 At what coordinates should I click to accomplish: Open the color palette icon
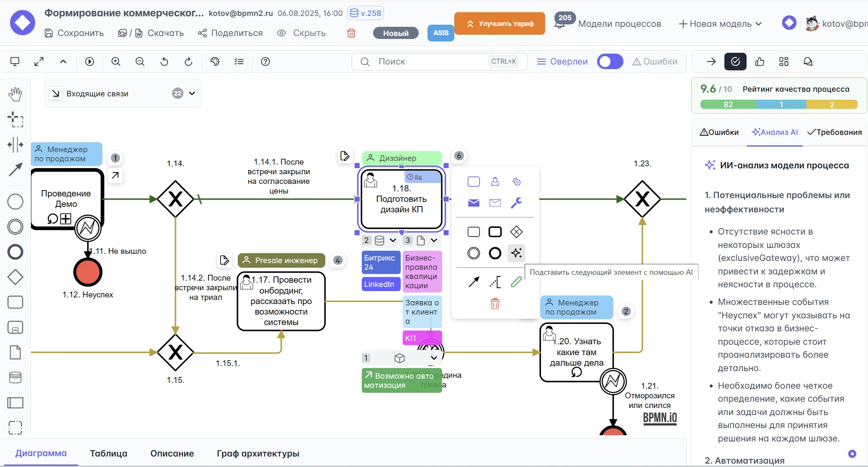pyautogui.click(x=215, y=62)
